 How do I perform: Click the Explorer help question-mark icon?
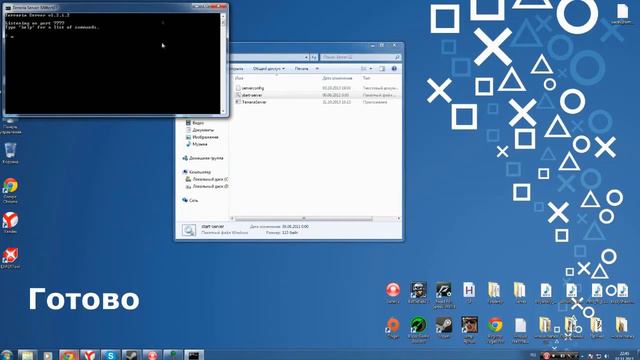pyautogui.click(x=394, y=69)
